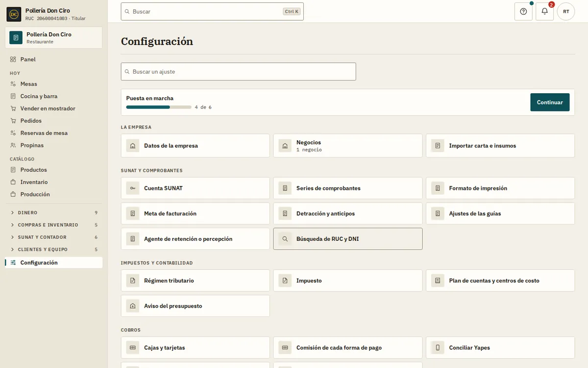Viewport: 588px width, 368px height.
Task: Click the icon on Plan de cuentas card
Action: click(438, 281)
